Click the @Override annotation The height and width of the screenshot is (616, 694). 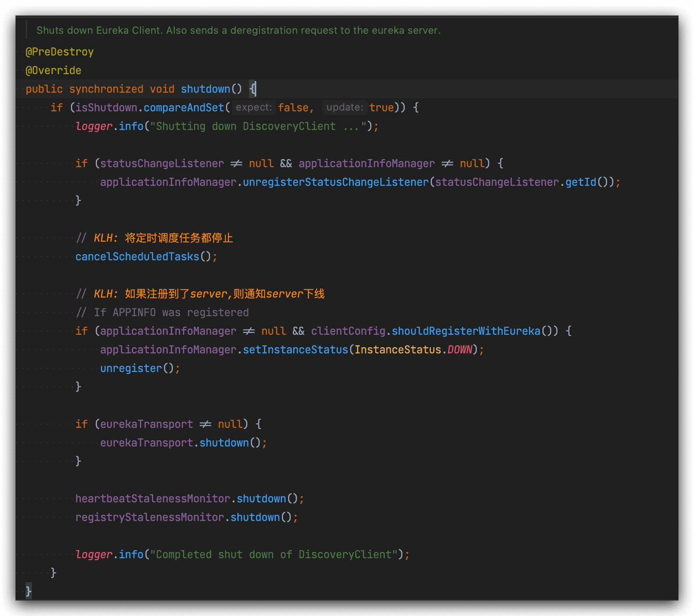pyautogui.click(x=54, y=70)
